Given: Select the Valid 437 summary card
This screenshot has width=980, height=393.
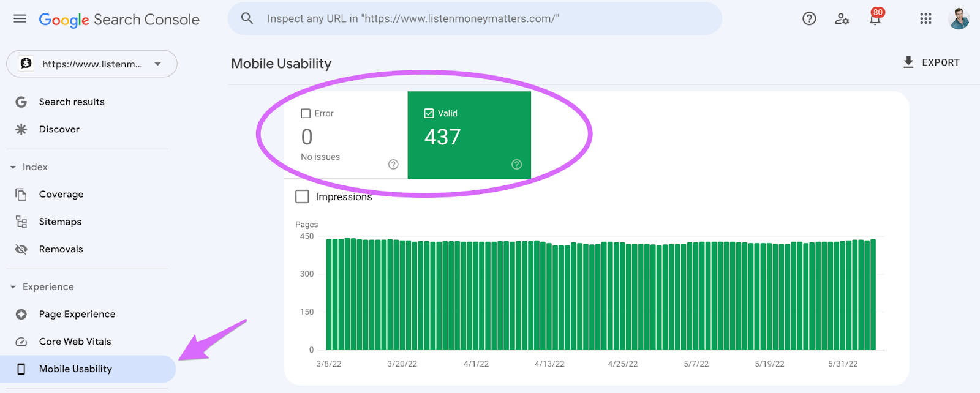Looking at the screenshot, I should (x=469, y=135).
